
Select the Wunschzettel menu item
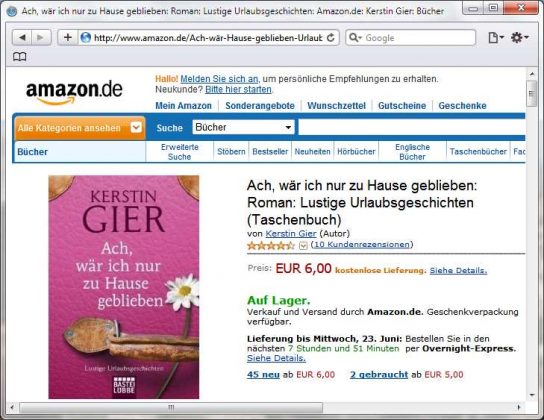pyautogui.click(x=336, y=105)
